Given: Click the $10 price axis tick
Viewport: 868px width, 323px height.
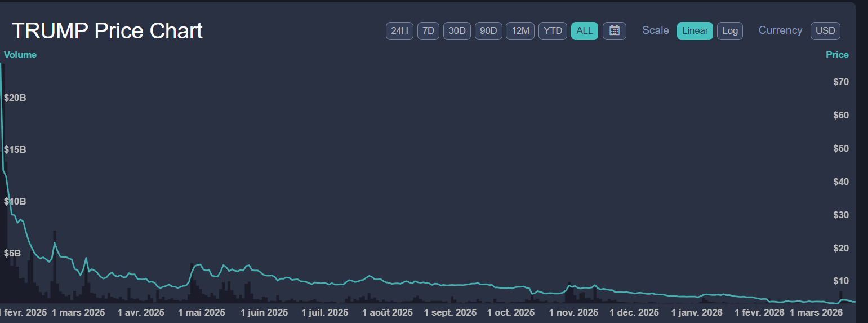Looking at the screenshot, I should tap(841, 281).
